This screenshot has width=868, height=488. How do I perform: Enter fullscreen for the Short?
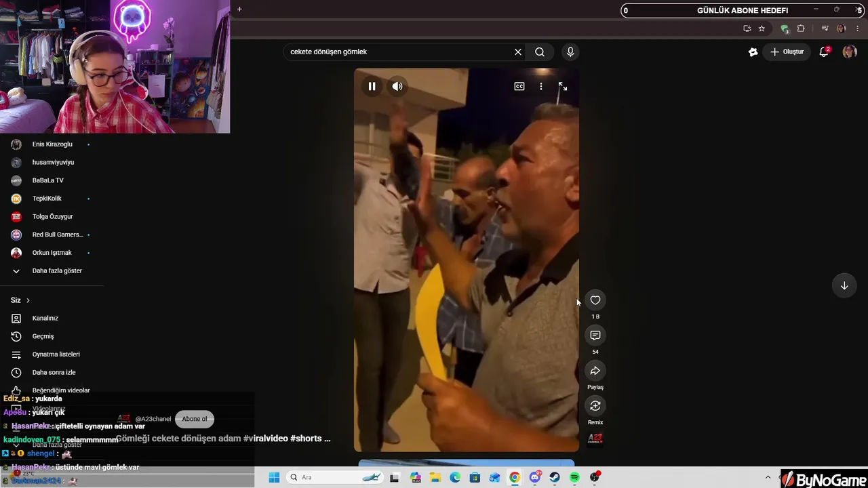tap(563, 87)
